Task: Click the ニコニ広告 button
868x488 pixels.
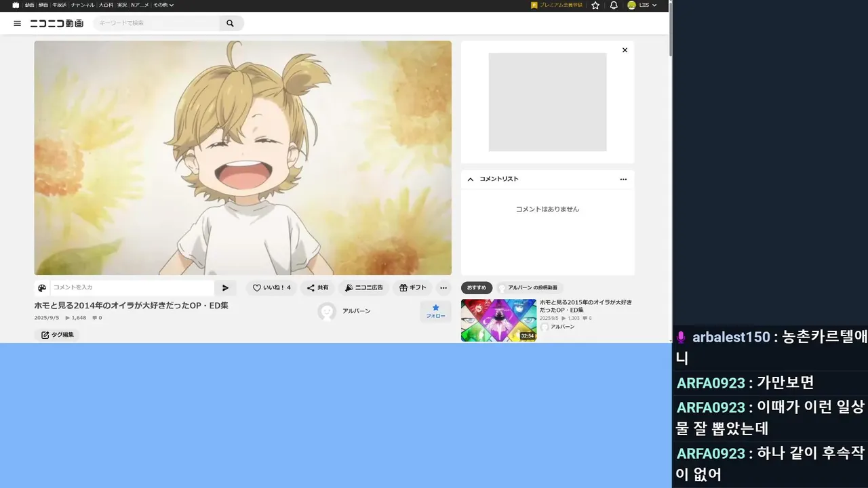Action: (363, 288)
